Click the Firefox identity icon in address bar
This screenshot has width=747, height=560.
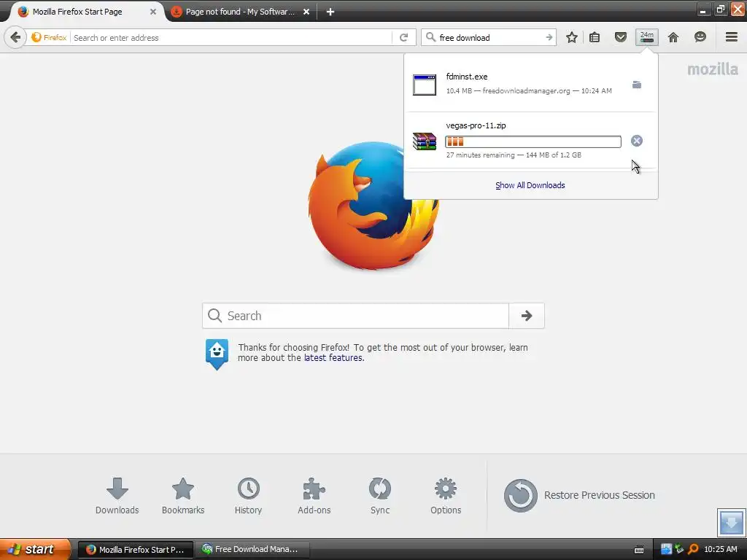[49, 37]
